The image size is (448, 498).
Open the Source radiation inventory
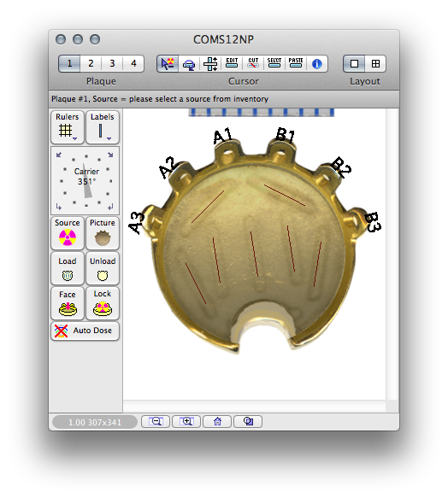tap(68, 233)
